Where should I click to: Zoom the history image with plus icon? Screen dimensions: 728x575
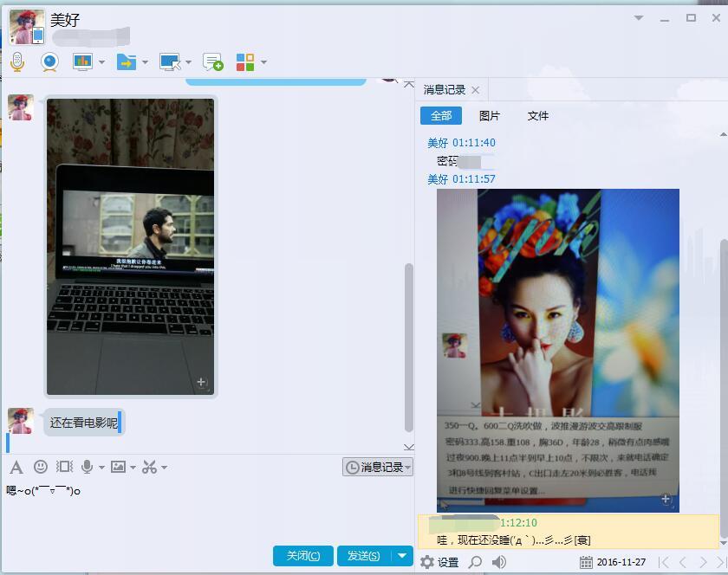666,499
